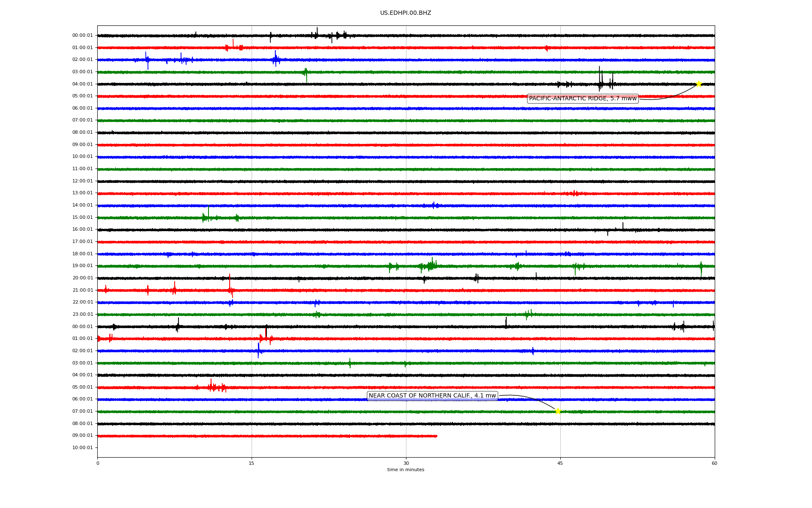
Task: Select the 18:00:01 row label
Action: (82, 254)
